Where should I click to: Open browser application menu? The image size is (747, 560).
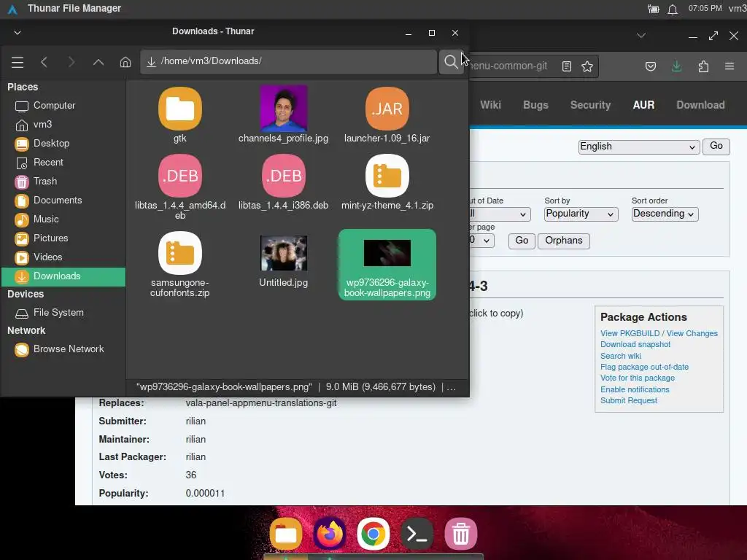tap(729, 66)
